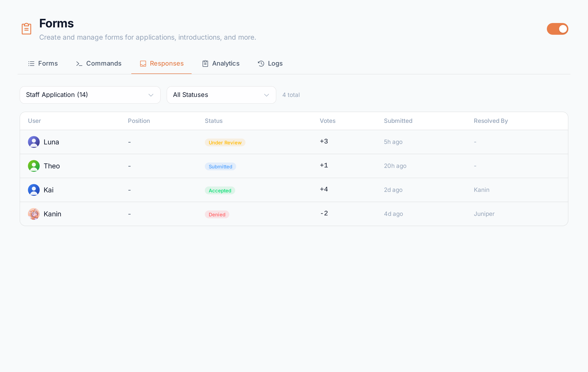
Task: Open the Commands tab
Action: (x=98, y=64)
